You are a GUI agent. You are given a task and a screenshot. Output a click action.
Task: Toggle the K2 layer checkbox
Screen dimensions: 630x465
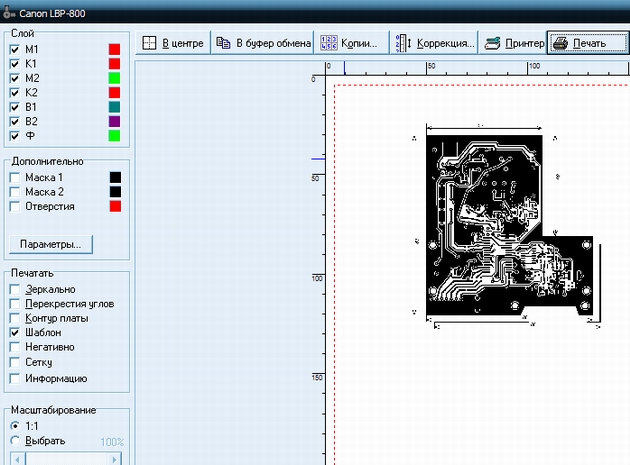[x=14, y=93]
